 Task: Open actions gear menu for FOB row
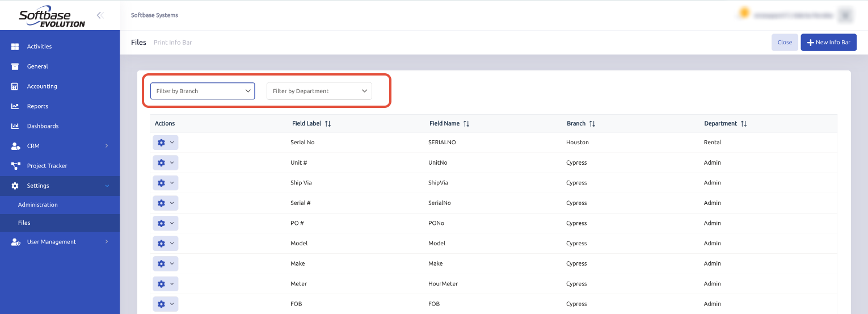(x=166, y=304)
